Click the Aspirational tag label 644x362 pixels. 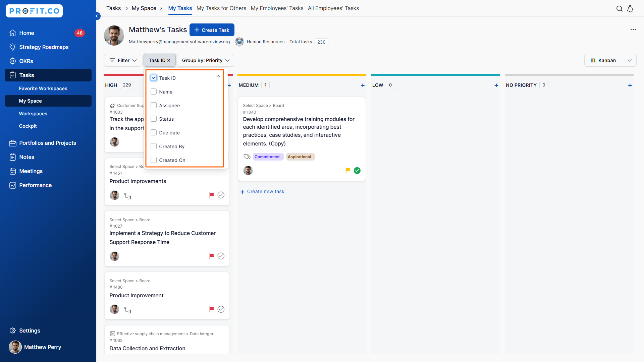(299, 157)
